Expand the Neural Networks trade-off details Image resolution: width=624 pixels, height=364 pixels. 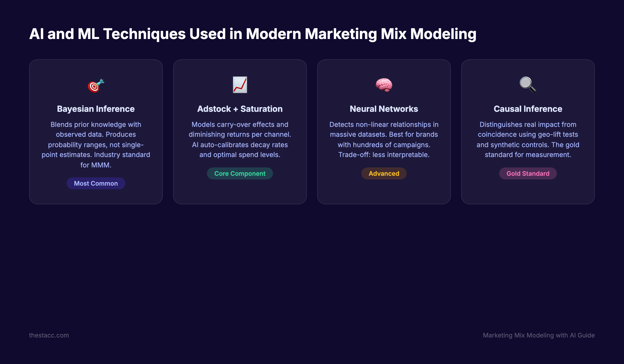(x=384, y=154)
